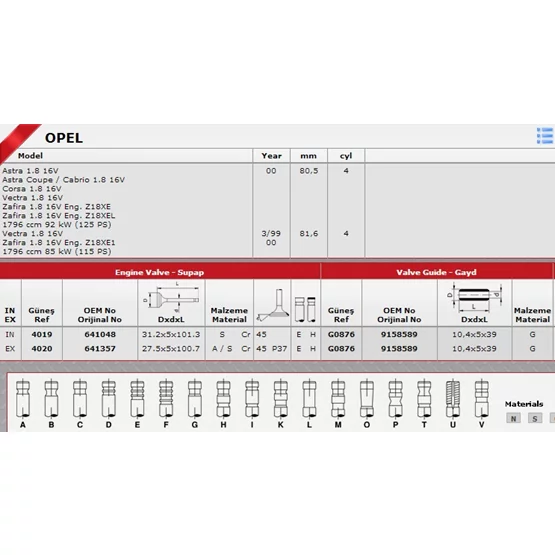Select valve stem type O icon

pyautogui.click(x=367, y=399)
